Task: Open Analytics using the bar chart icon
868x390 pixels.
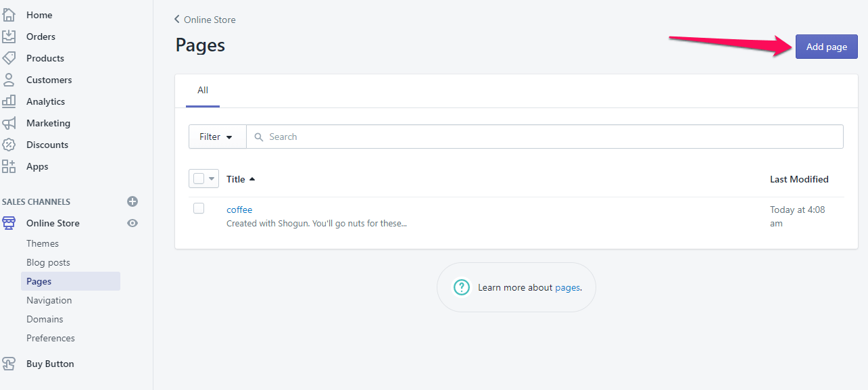Action: [9, 101]
